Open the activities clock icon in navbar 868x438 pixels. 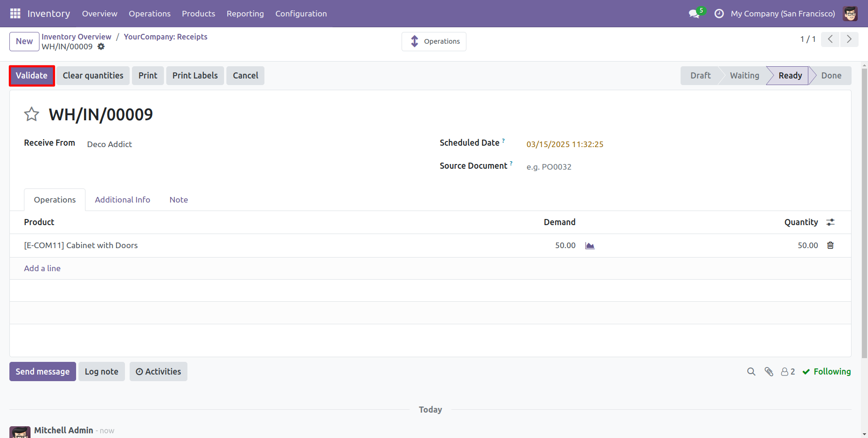719,14
